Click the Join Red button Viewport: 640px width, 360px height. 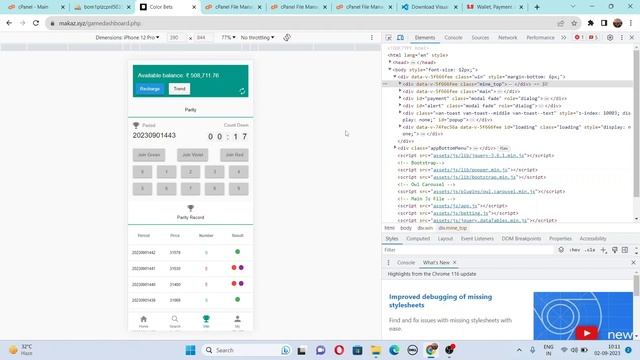click(x=234, y=155)
